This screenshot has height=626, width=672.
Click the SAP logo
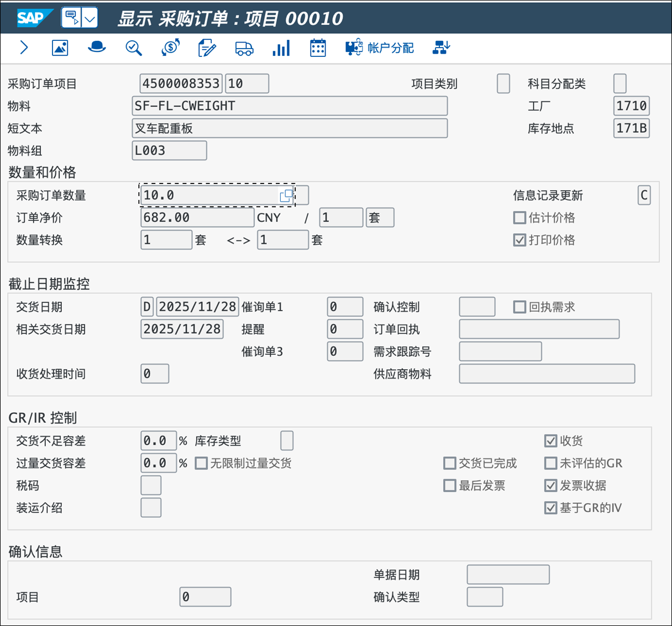coord(30,18)
